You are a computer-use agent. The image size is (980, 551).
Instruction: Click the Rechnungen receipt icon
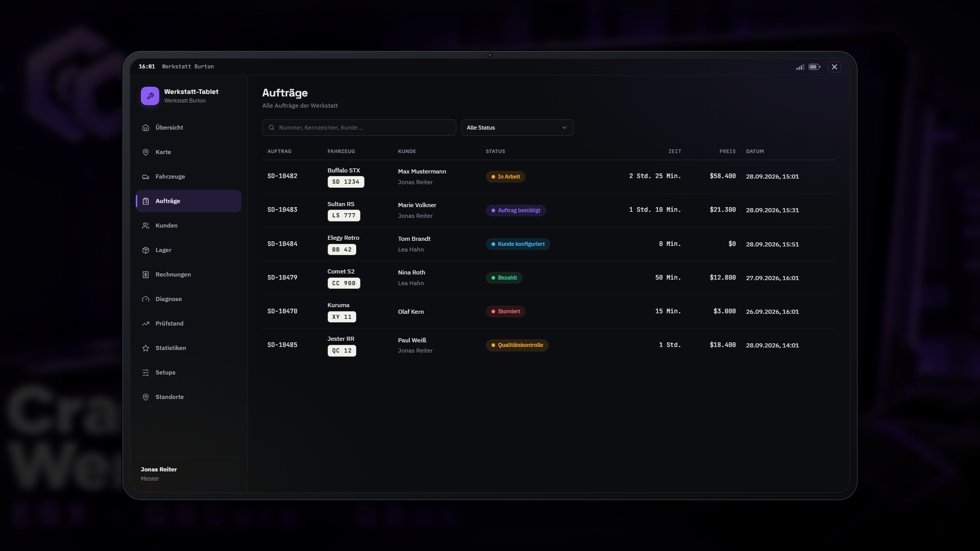point(145,274)
